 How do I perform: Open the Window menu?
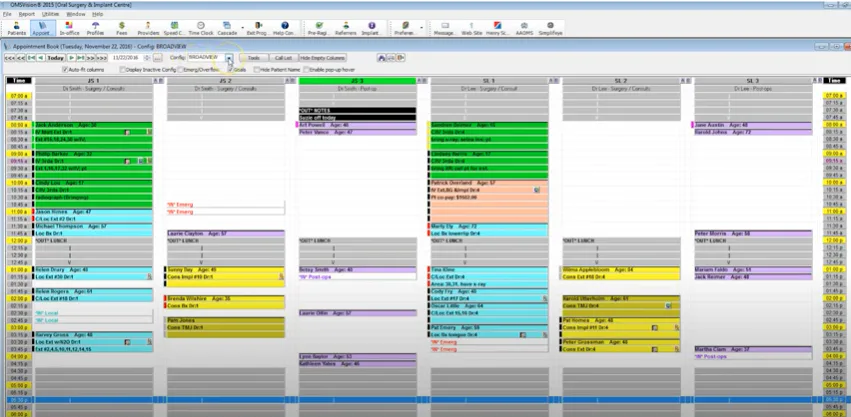pyautogui.click(x=75, y=14)
